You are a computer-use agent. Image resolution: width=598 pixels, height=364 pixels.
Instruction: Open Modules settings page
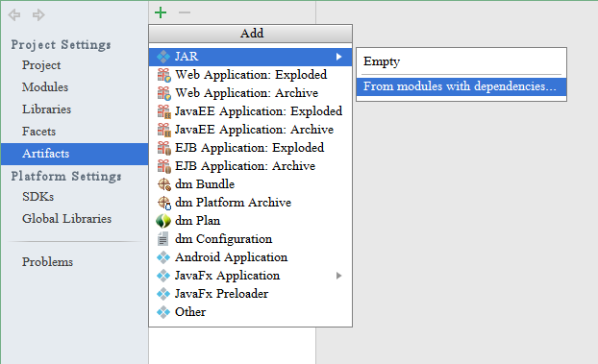[x=45, y=87]
